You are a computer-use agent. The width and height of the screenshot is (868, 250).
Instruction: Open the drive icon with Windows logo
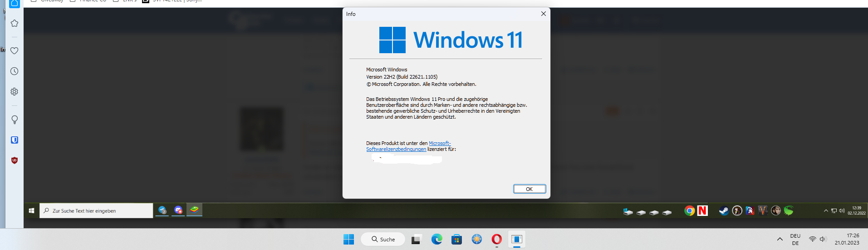point(628,211)
